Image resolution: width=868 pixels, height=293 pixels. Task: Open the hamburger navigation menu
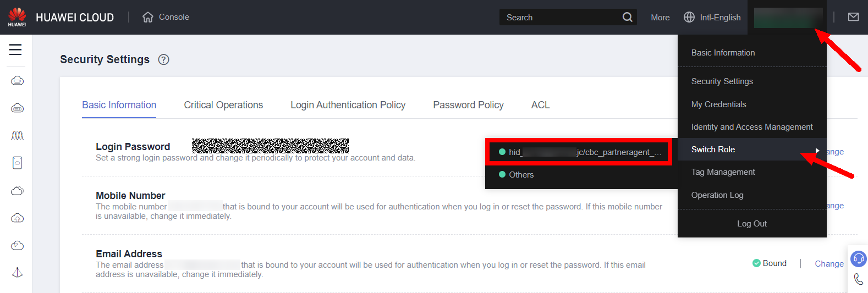pyautogui.click(x=15, y=49)
